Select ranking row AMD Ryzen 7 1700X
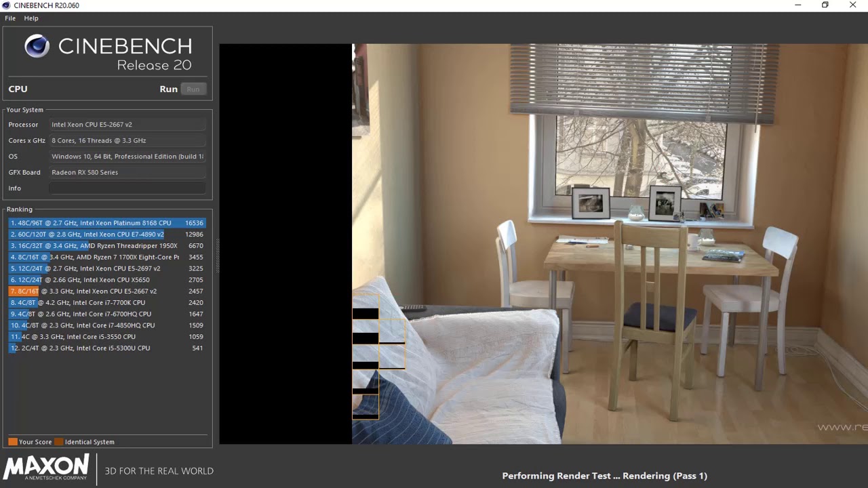Image resolution: width=868 pixels, height=488 pixels. [106, 257]
